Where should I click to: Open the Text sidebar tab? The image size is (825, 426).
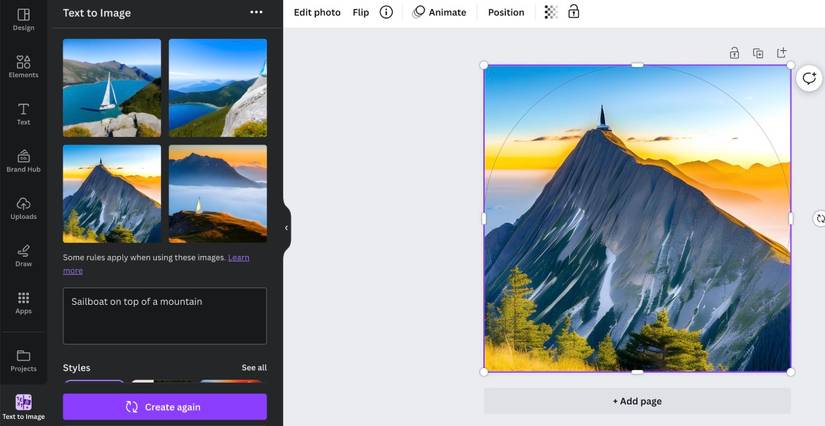pyautogui.click(x=23, y=114)
